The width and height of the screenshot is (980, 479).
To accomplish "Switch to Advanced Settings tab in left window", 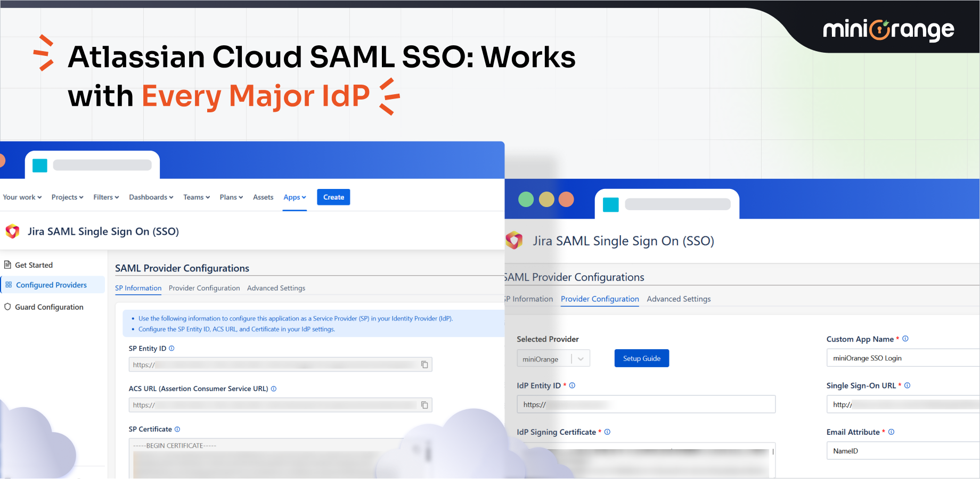I will (x=276, y=288).
